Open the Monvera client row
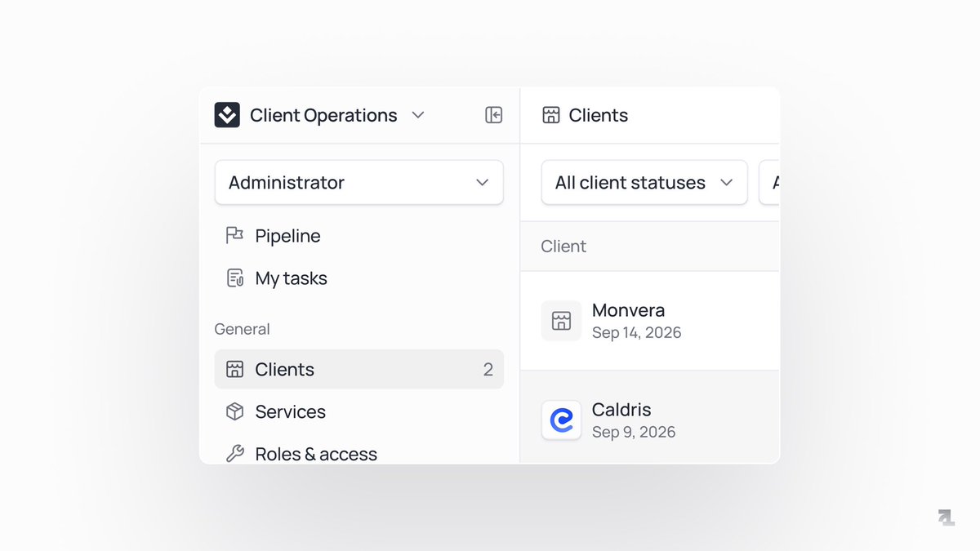This screenshot has width=980, height=551. [650, 321]
